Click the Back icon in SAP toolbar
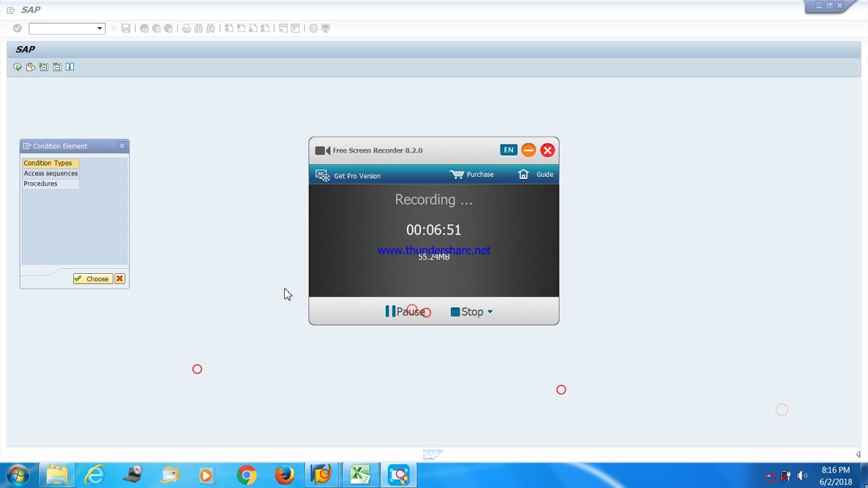 [144, 28]
